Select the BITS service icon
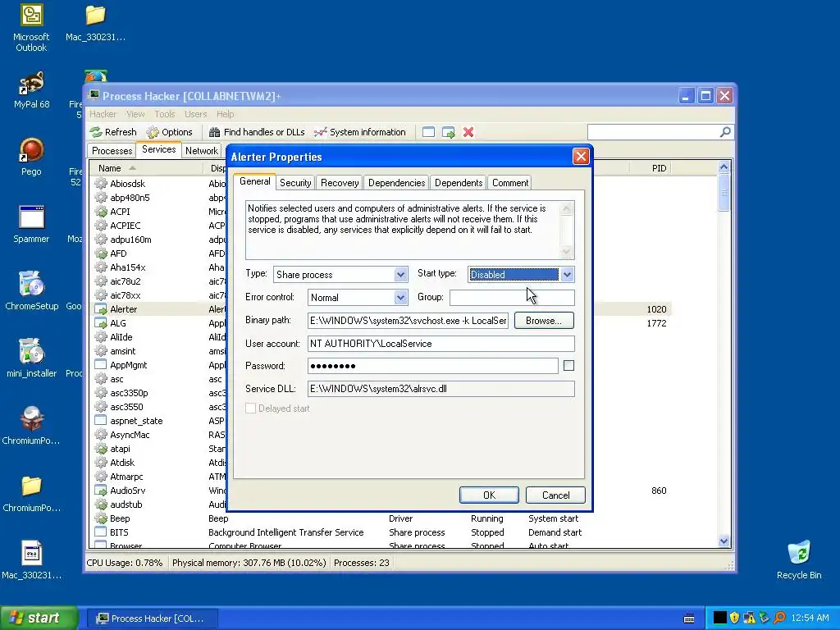This screenshot has height=630, width=840. pos(101,532)
